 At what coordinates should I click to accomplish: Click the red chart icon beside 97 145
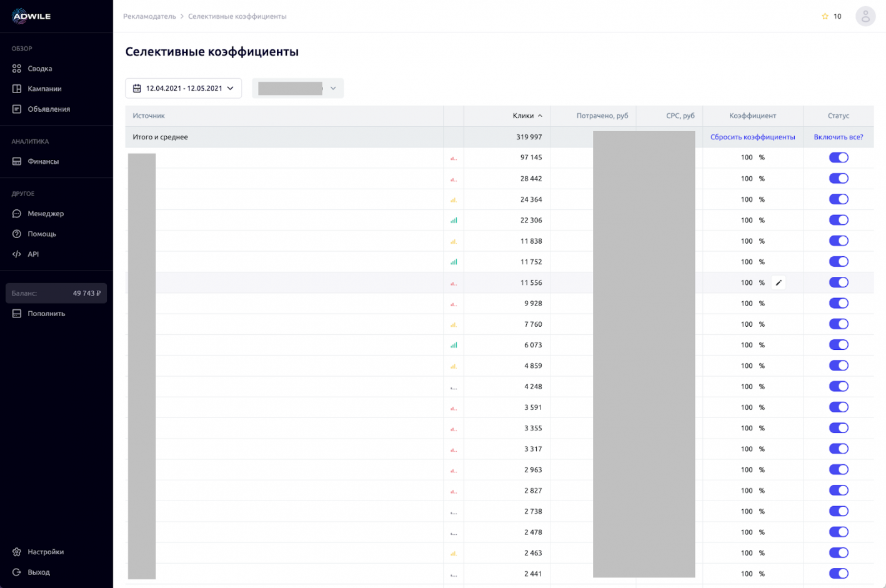(454, 158)
